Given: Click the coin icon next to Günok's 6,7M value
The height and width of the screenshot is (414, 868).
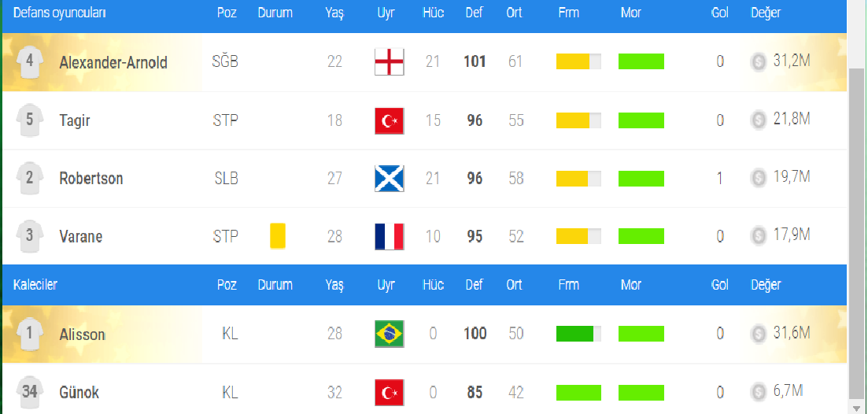Looking at the screenshot, I should pyautogui.click(x=758, y=392).
